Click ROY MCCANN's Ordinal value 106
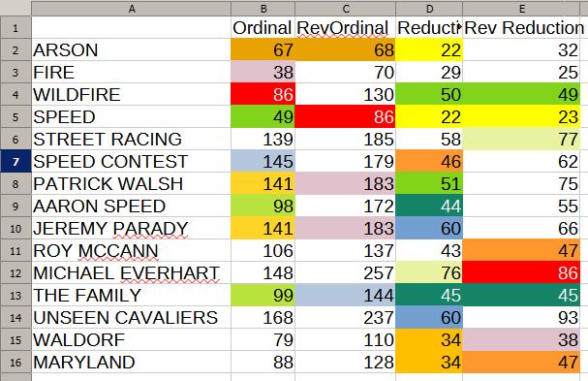Image resolution: width=588 pixels, height=381 pixels. (263, 251)
